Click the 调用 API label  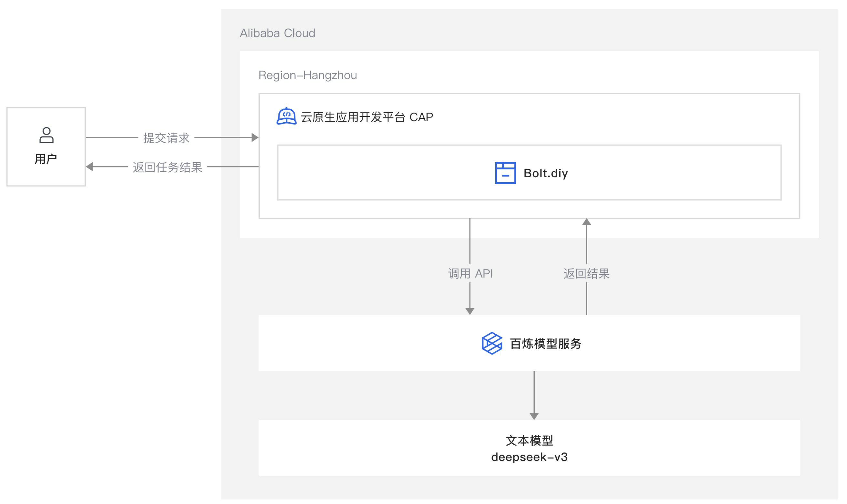pos(470,273)
